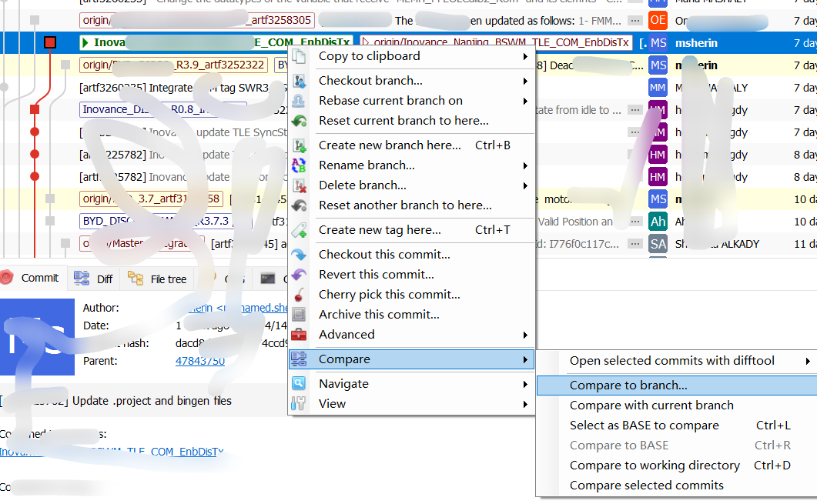Click the A-to-B icon for Rename branch

[299, 165]
